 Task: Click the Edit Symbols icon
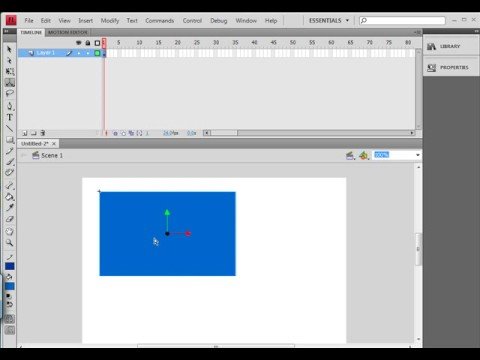(364, 155)
